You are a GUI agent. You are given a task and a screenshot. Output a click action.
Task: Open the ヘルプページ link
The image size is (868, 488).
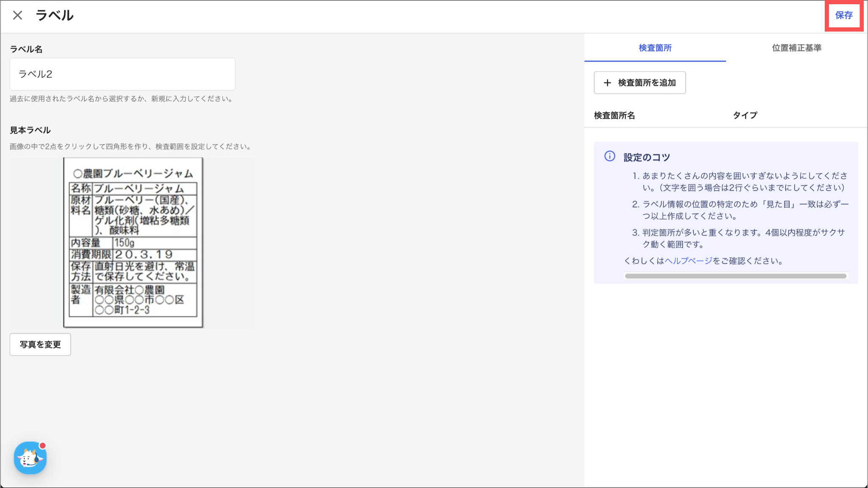(688, 261)
